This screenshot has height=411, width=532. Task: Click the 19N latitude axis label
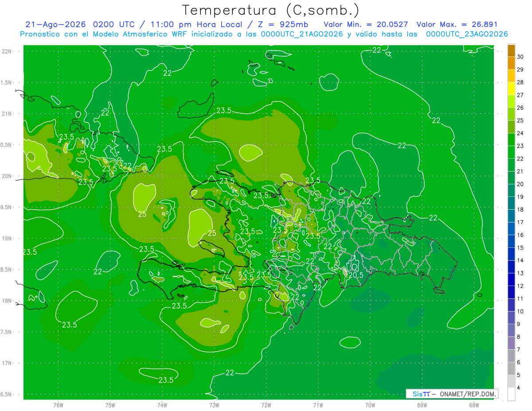[7, 239]
